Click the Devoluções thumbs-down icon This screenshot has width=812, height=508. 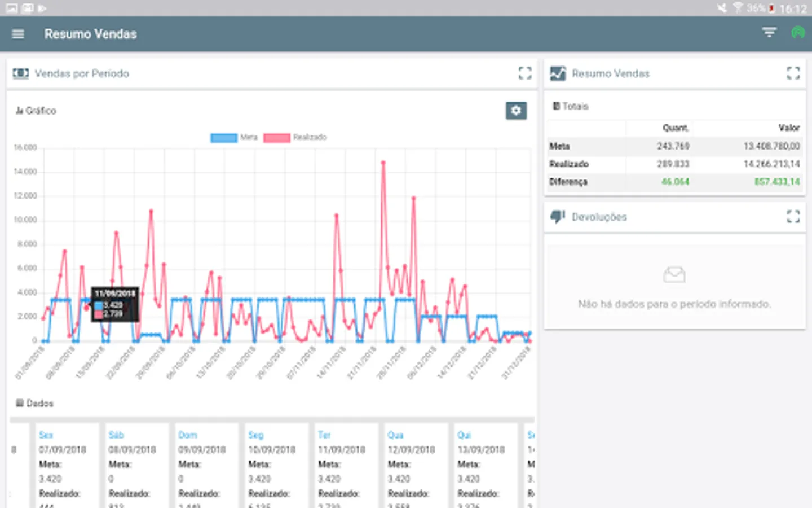[558, 217]
